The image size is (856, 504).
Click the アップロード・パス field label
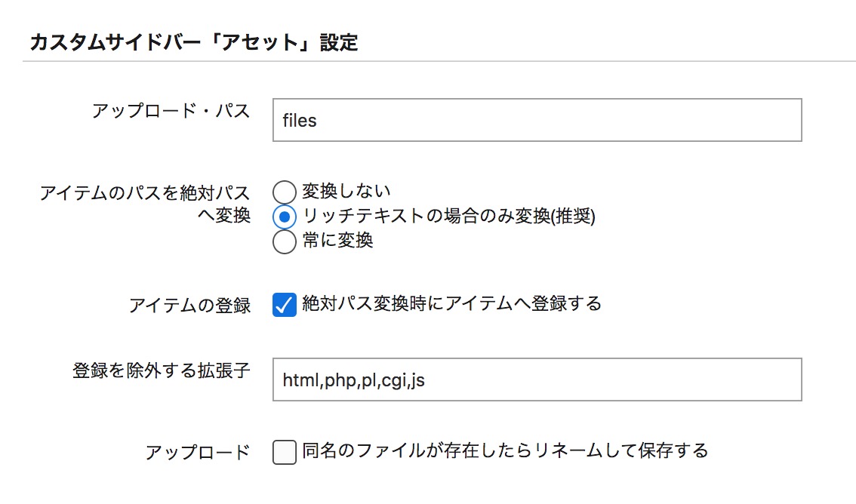point(171,111)
